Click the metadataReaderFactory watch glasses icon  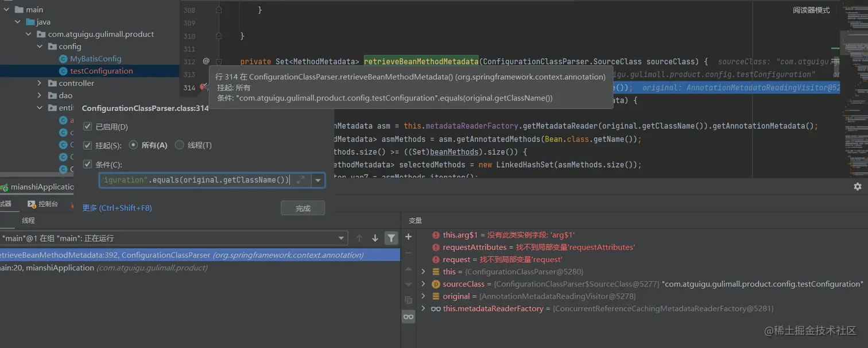(x=436, y=309)
